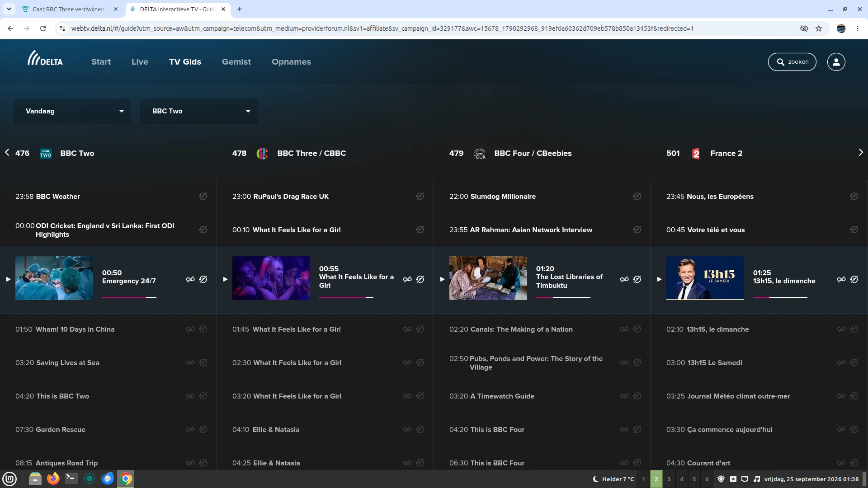The image size is (868, 488).
Task: Click crossed-out replay icon beside Nous, les Européens
Action: click(x=854, y=196)
